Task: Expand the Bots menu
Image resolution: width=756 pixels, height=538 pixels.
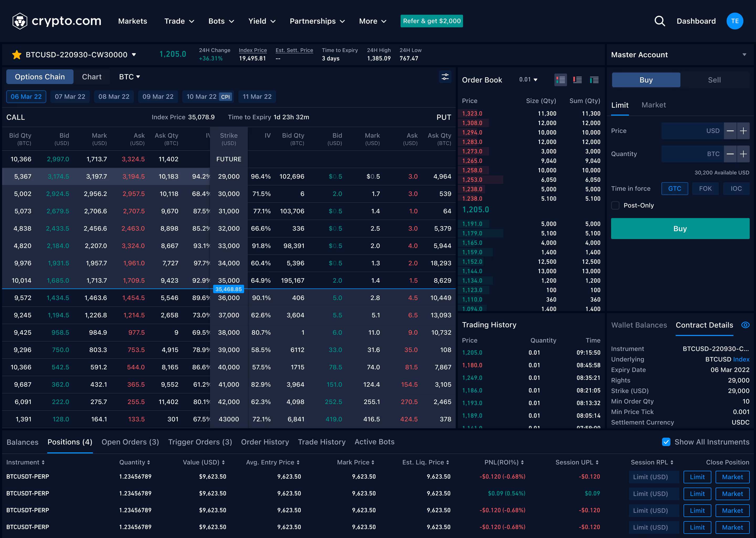Action: click(x=221, y=21)
